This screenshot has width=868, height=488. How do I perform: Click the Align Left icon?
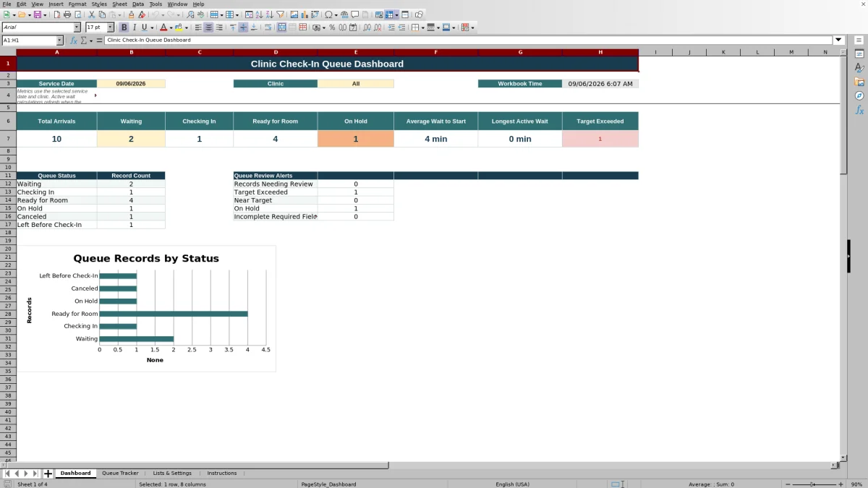pyautogui.click(x=197, y=27)
